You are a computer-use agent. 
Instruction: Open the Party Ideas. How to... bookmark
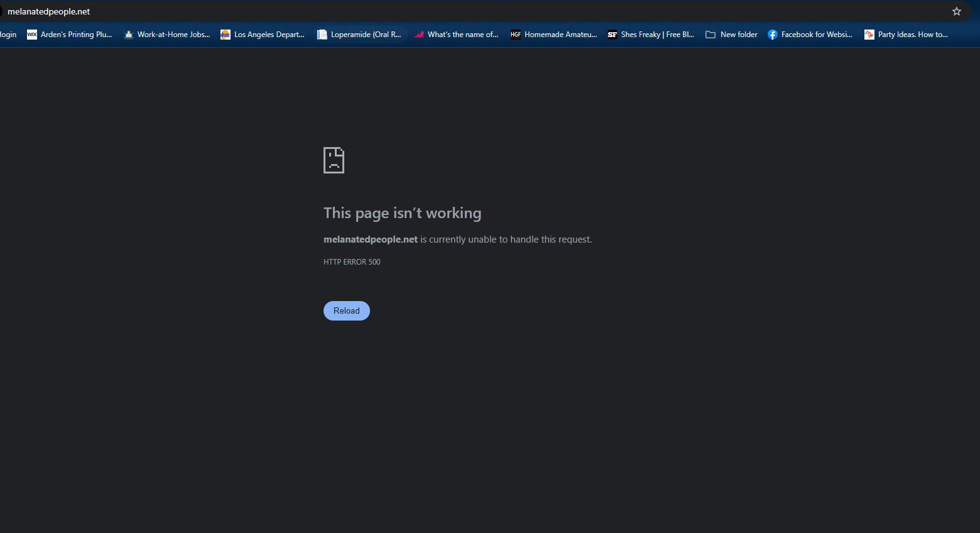(906, 35)
